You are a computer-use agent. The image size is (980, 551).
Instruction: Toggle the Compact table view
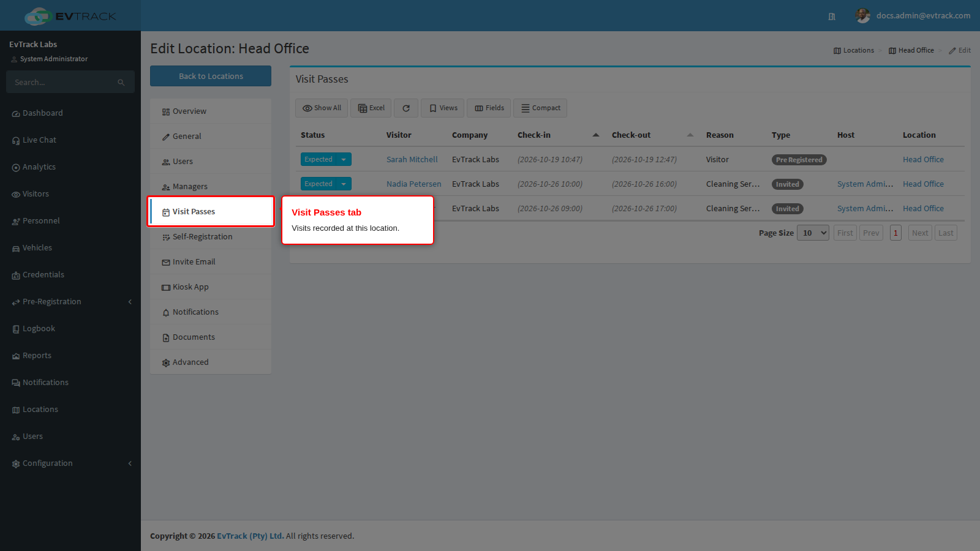point(540,108)
